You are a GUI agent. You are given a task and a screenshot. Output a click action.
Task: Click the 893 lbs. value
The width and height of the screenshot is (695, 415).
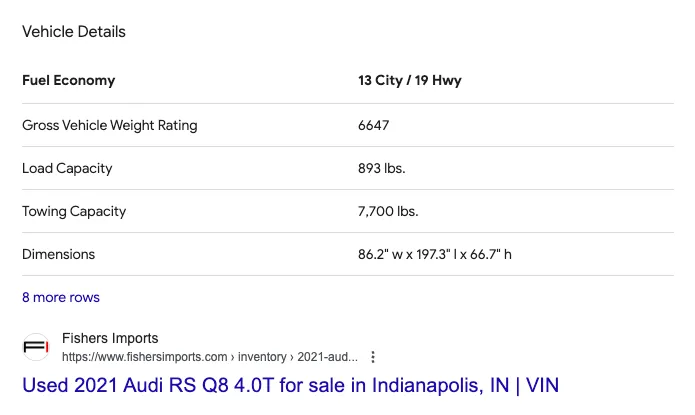[382, 168]
